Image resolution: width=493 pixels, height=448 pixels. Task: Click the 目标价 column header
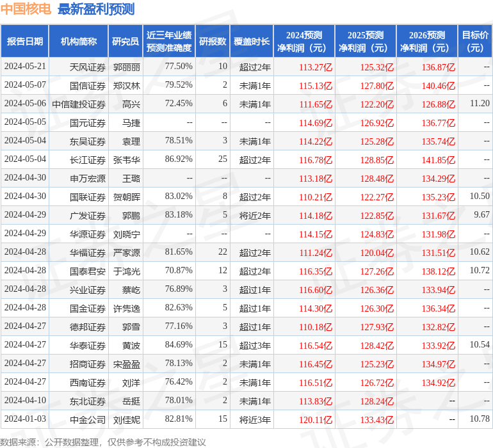(x=475, y=41)
